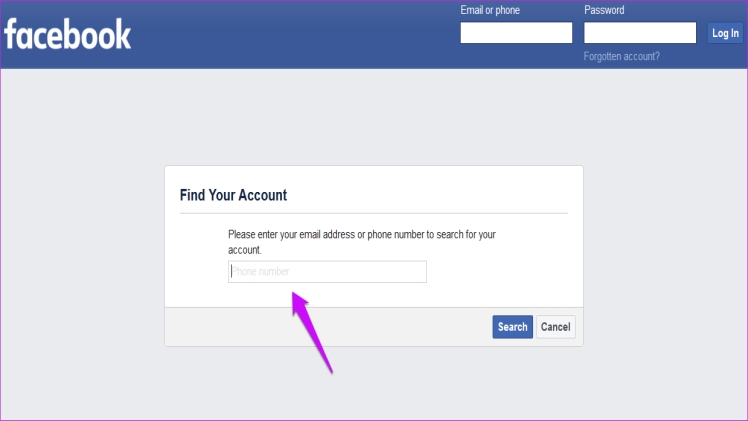The height and width of the screenshot is (421, 748).
Task: Click the purple arrow annotation
Action: 312,332
